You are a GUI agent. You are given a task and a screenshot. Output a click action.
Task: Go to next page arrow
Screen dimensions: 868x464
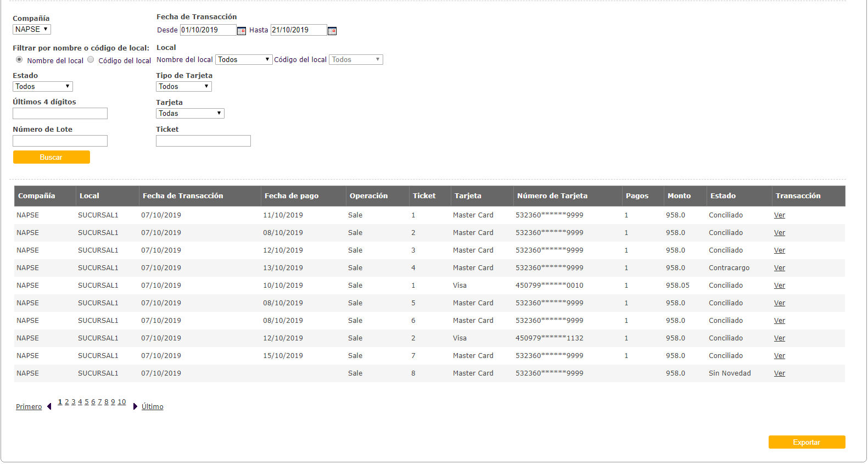(x=135, y=407)
